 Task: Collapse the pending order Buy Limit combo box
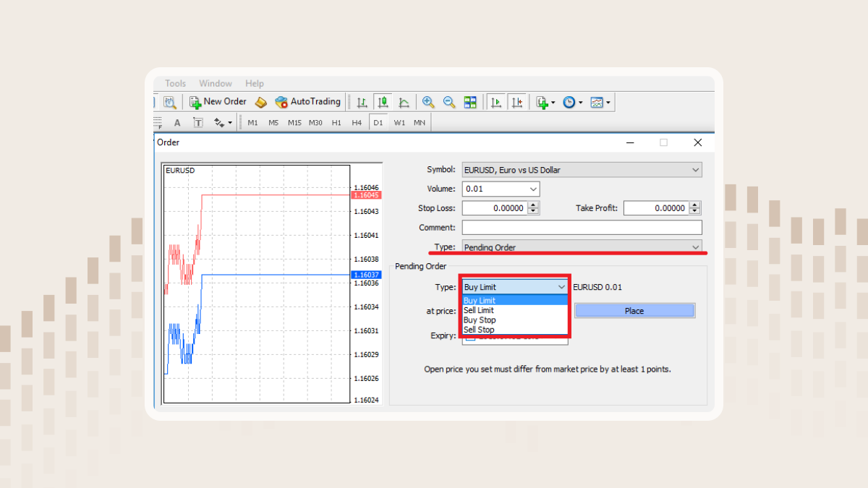point(515,287)
